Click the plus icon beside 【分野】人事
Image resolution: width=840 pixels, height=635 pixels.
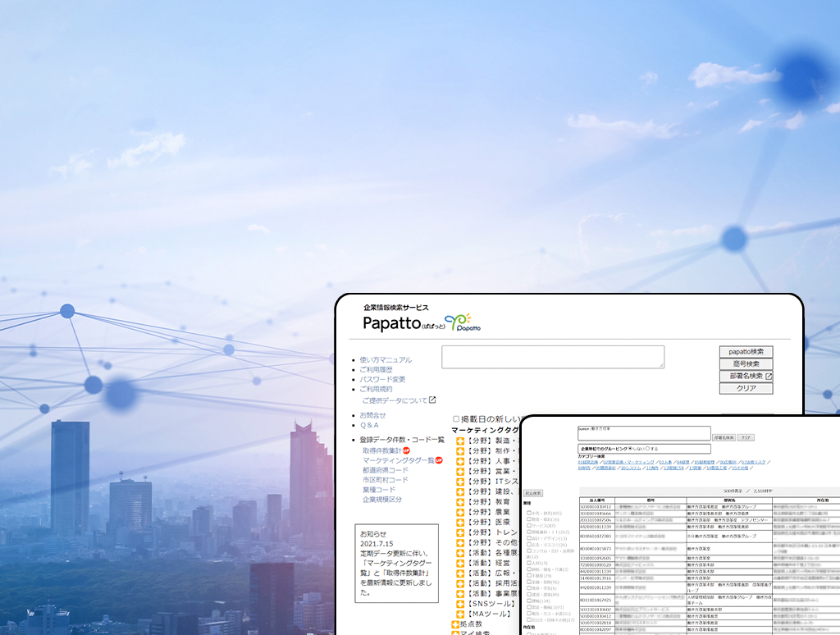[459, 461]
